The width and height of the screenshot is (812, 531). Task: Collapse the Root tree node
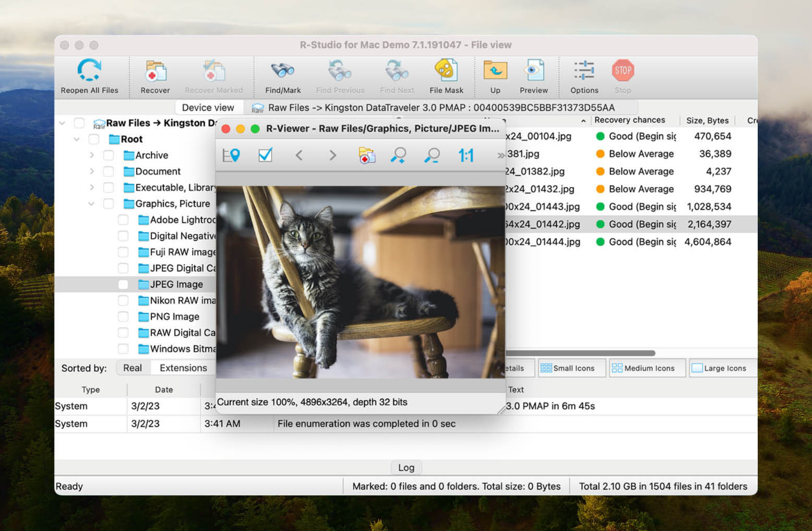point(77,139)
